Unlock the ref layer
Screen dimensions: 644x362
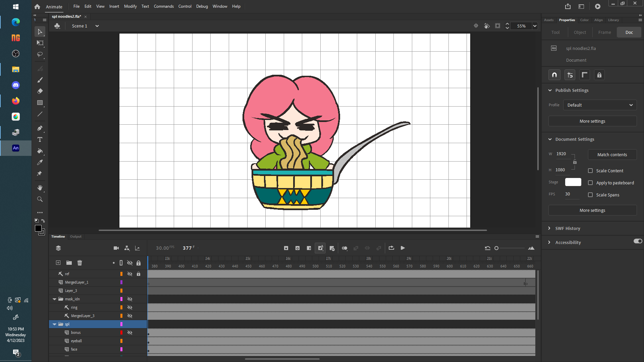point(139,274)
